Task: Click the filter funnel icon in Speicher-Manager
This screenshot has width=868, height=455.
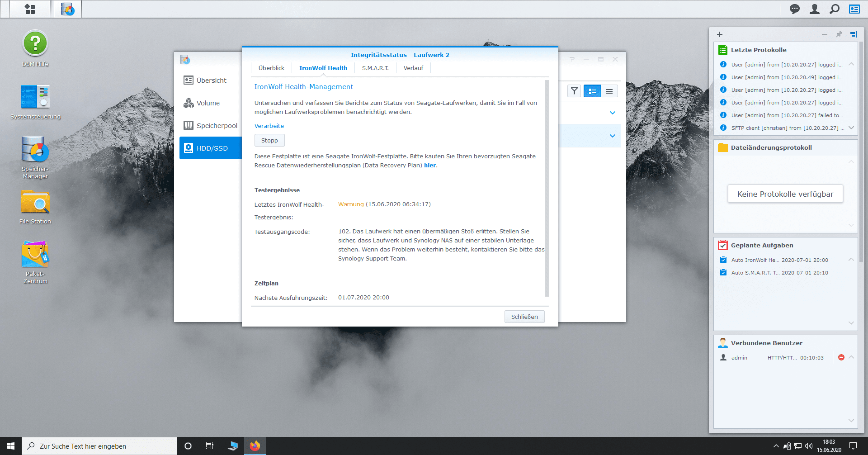Action: point(574,91)
